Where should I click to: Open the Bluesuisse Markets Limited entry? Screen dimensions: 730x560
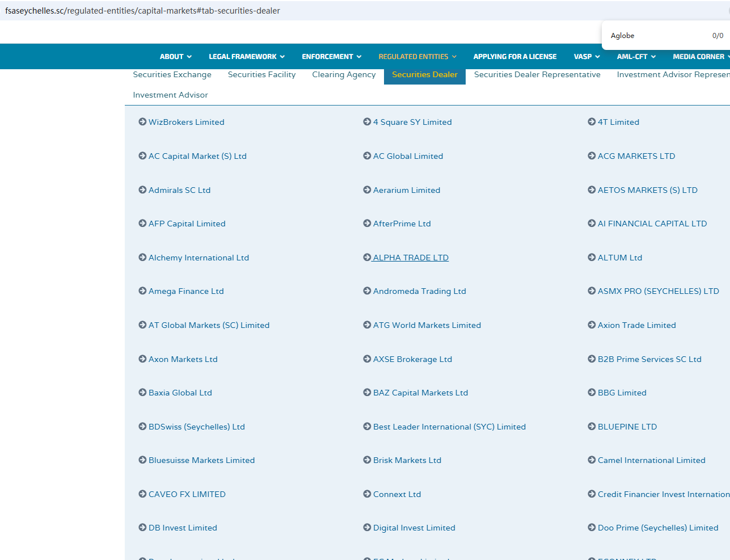click(202, 460)
